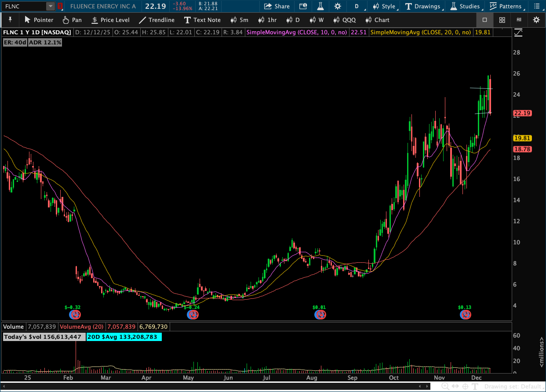Click the All layout toggle icon

(x=519, y=20)
